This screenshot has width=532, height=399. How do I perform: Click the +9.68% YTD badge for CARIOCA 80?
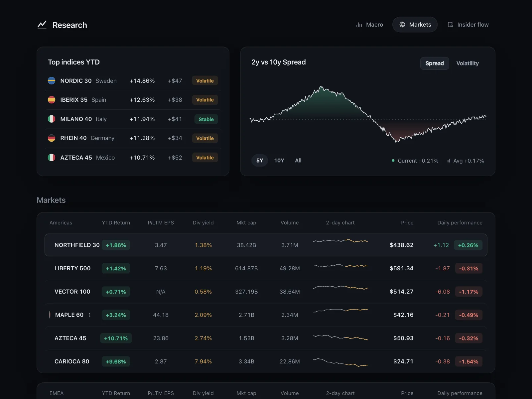tap(116, 361)
